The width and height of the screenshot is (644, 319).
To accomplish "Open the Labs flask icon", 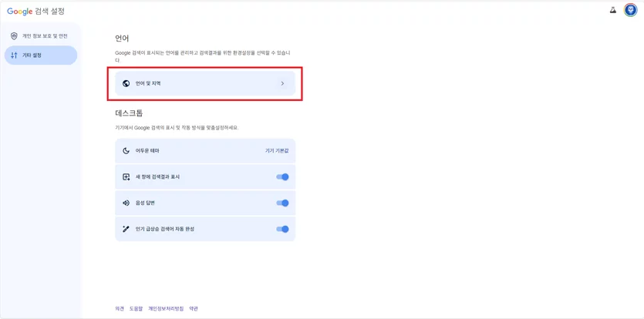I will 613,10.
